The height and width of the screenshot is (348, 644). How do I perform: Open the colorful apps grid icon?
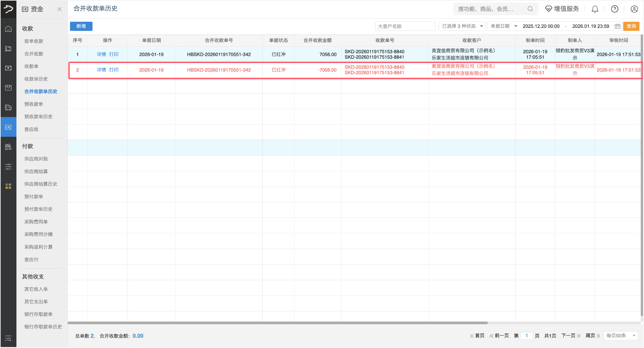[8, 186]
